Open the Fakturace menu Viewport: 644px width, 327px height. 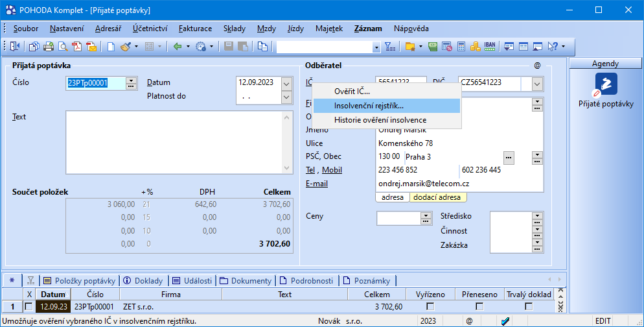(x=196, y=29)
